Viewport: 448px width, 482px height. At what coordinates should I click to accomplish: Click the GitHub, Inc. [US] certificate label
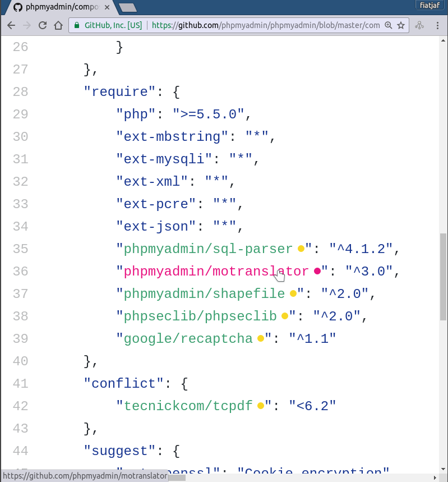pyautogui.click(x=113, y=25)
